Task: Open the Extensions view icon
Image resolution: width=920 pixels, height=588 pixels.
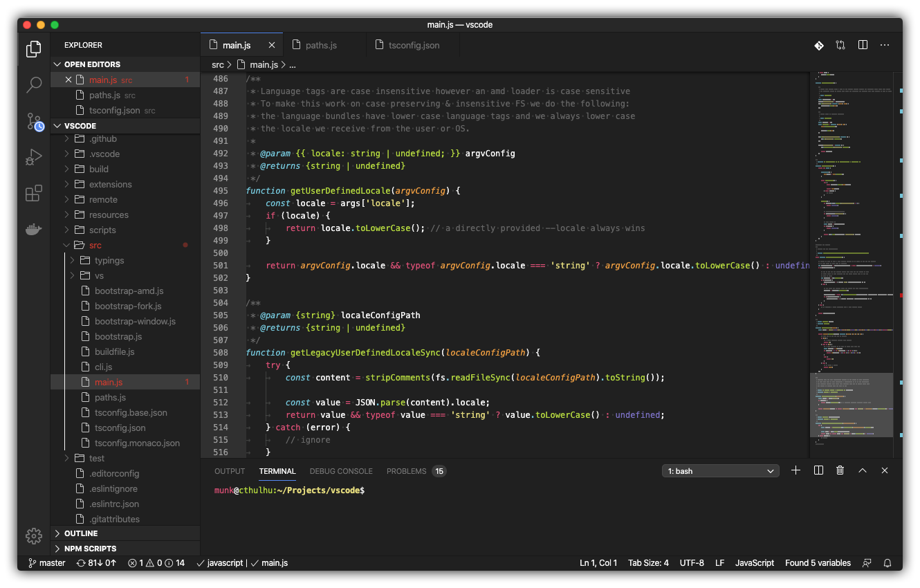Action: click(x=34, y=194)
